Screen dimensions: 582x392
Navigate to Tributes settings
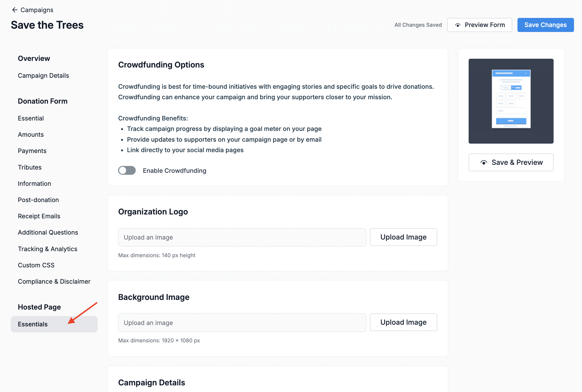pos(30,167)
